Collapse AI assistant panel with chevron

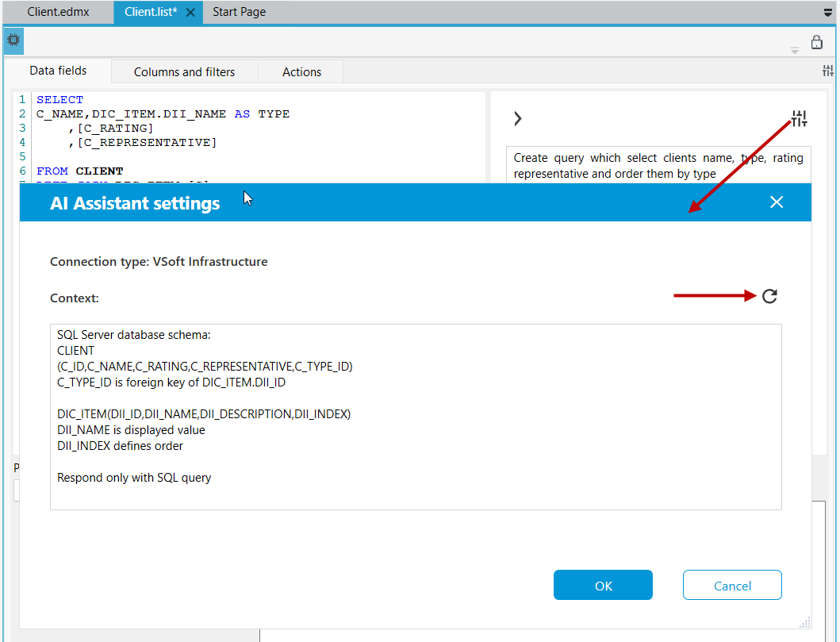[x=517, y=118]
